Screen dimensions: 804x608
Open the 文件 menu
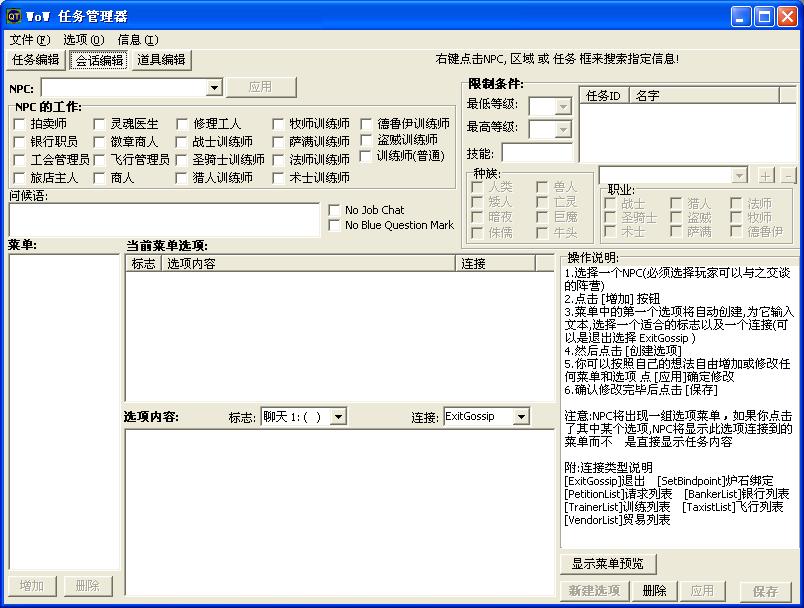(29, 40)
